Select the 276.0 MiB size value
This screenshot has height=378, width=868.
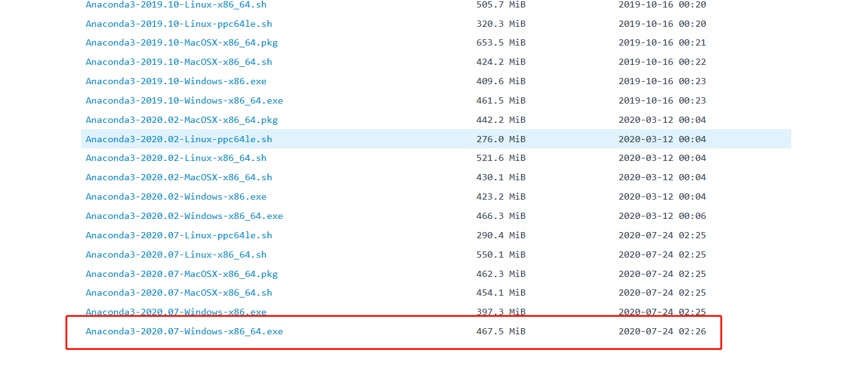coord(501,139)
